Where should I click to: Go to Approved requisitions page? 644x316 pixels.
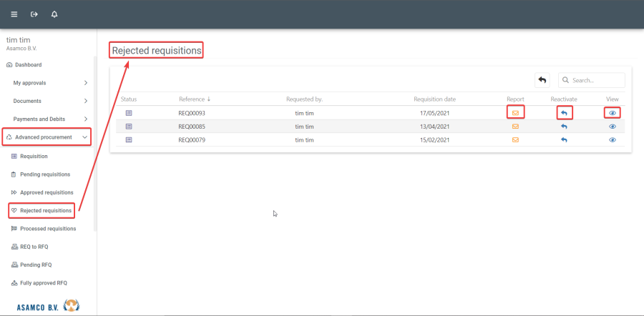[x=46, y=192]
